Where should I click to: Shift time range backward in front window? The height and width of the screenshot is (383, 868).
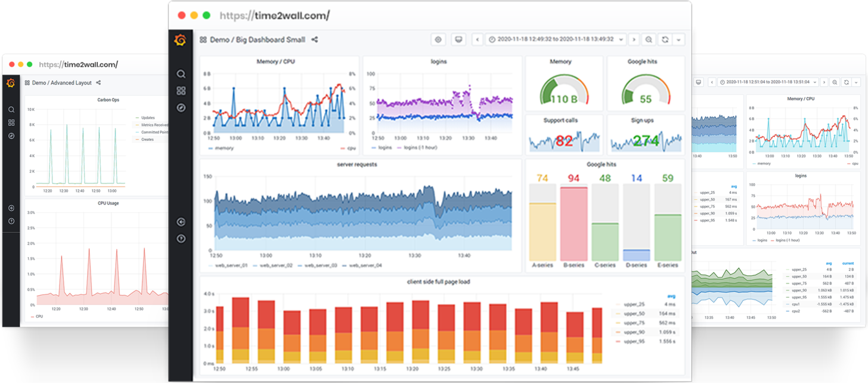point(478,39)
